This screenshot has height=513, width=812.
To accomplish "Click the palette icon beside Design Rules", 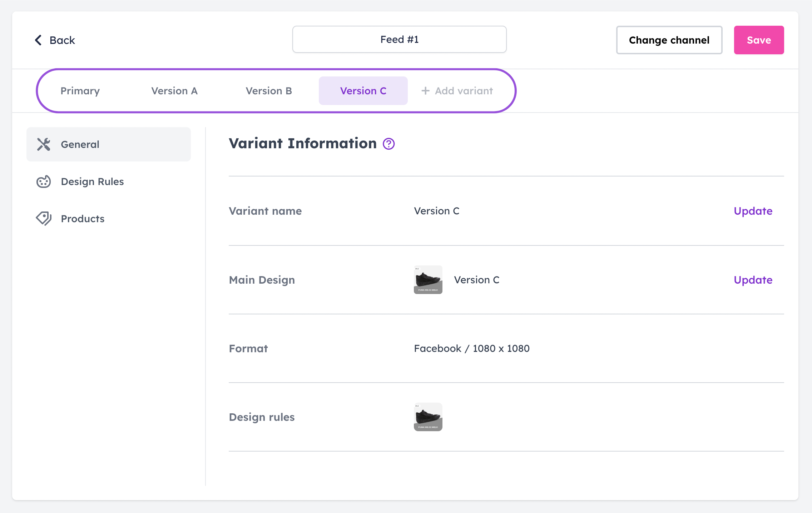I will pyautogui.click(x=43, y=182).
